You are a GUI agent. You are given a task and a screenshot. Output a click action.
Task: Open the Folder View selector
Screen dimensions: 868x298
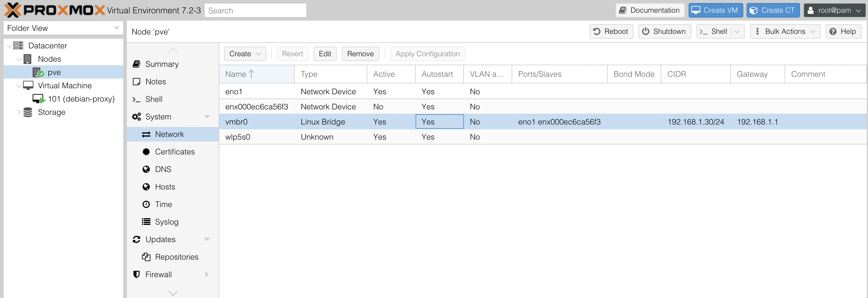point(63,28)
